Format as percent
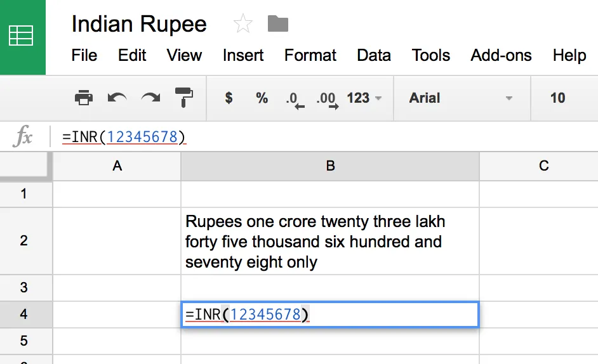Viewport: 598px width, 364px height. 262,98
